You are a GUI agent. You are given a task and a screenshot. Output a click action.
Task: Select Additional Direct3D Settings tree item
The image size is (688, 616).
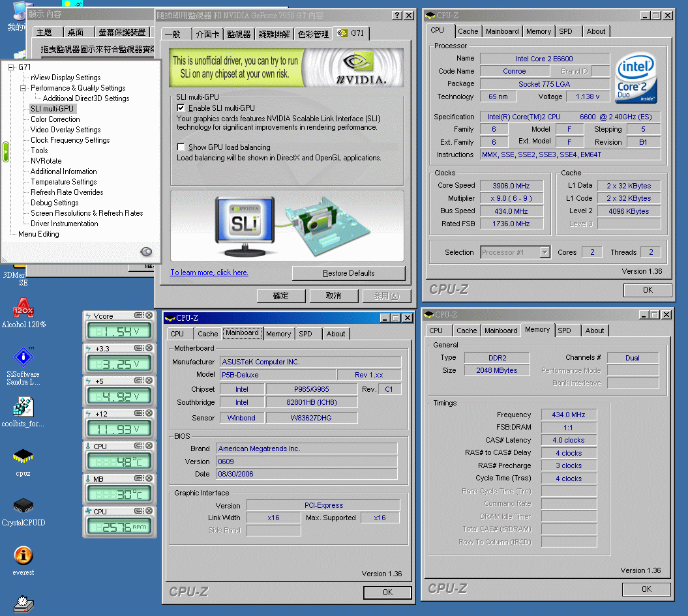pos(86,98)
